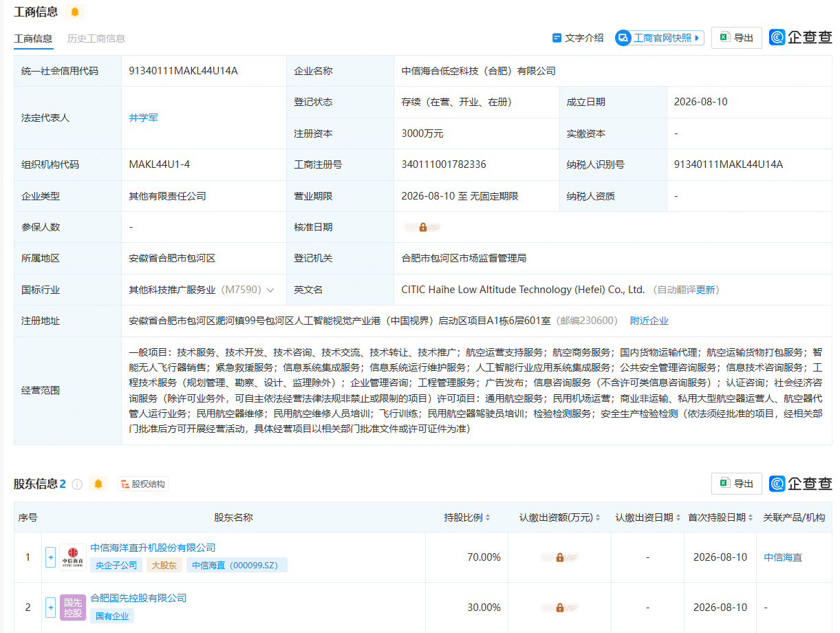This screenshot has height=633, width=840.
Task: Click 企查查 logo in 股东信息 header
Action: point(801,484)
